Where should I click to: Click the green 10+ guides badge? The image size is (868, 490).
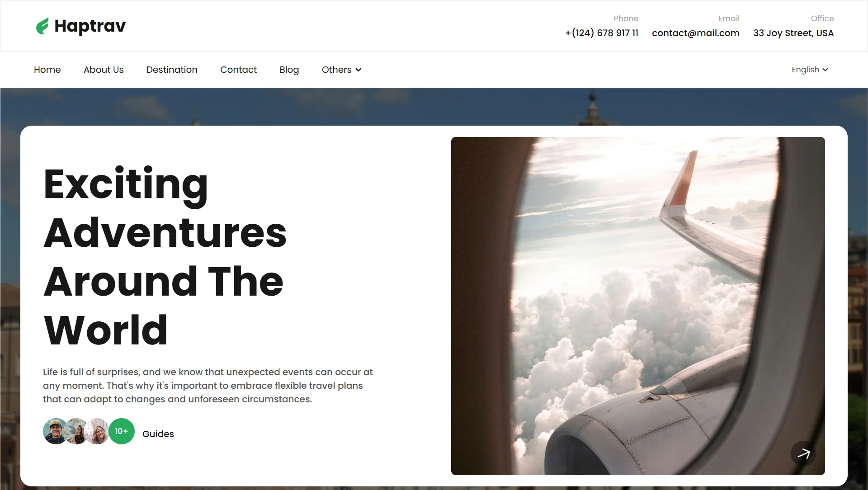[122, 431]
